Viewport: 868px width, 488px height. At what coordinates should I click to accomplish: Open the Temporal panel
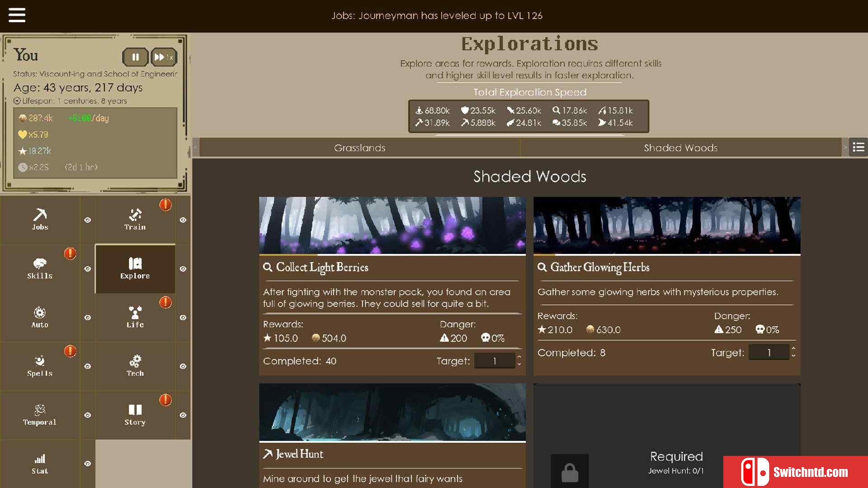40,415
